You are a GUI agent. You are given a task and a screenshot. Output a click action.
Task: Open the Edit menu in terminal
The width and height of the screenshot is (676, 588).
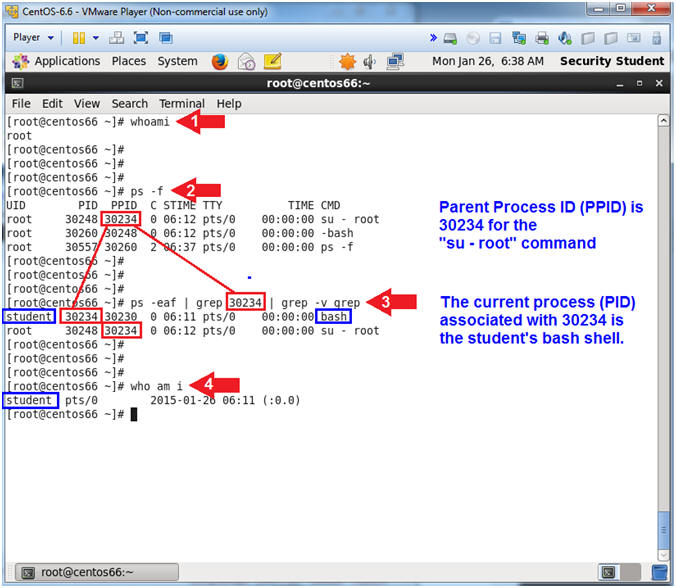point(52,103)
